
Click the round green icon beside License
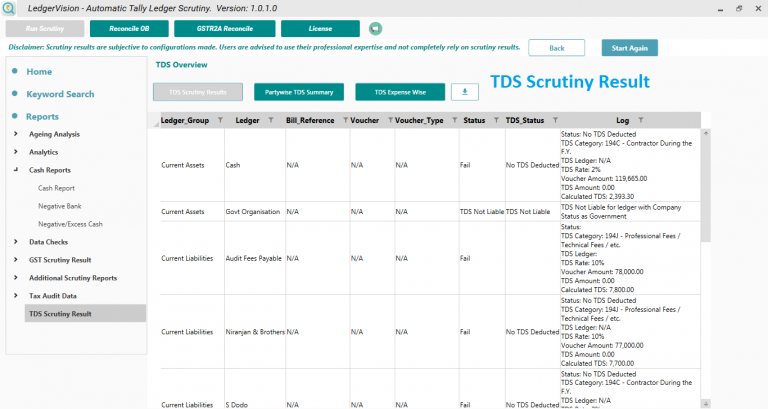tap(347, 28)
